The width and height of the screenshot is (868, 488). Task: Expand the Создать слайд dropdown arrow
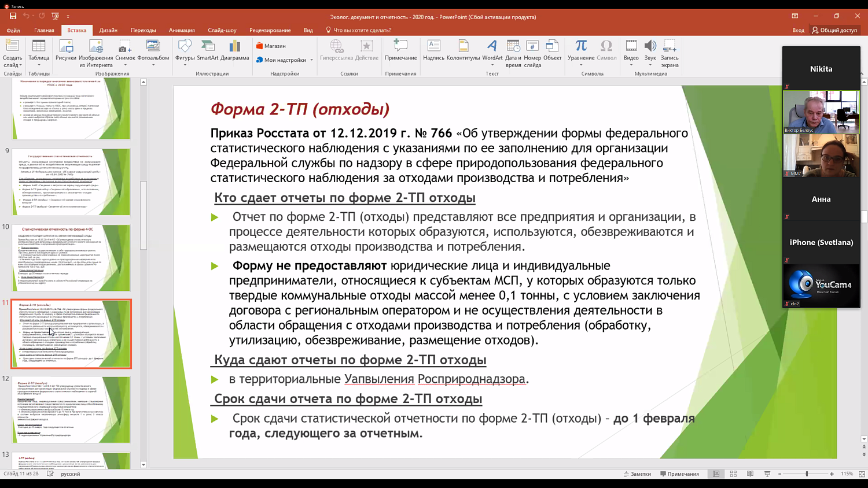click(20, 65)
